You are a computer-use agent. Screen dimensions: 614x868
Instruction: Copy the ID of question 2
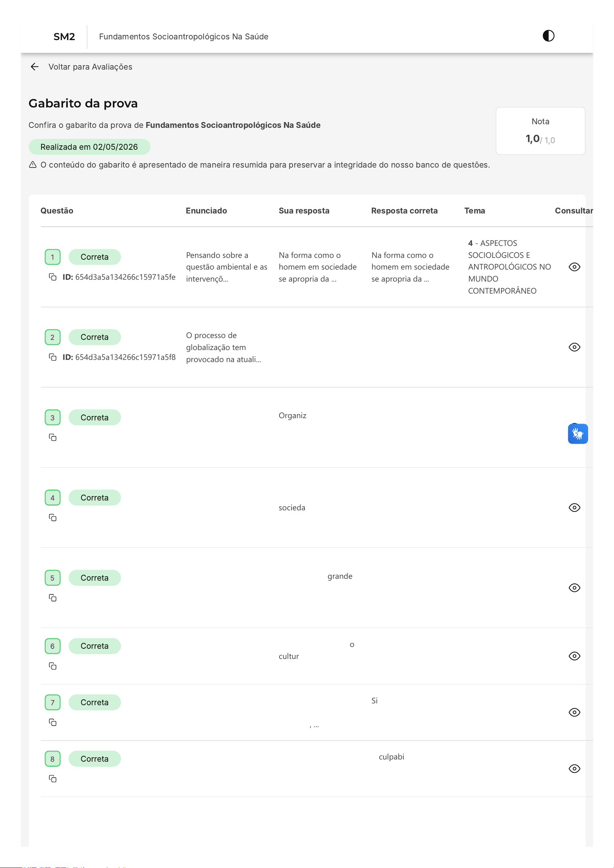click(52, 357)
